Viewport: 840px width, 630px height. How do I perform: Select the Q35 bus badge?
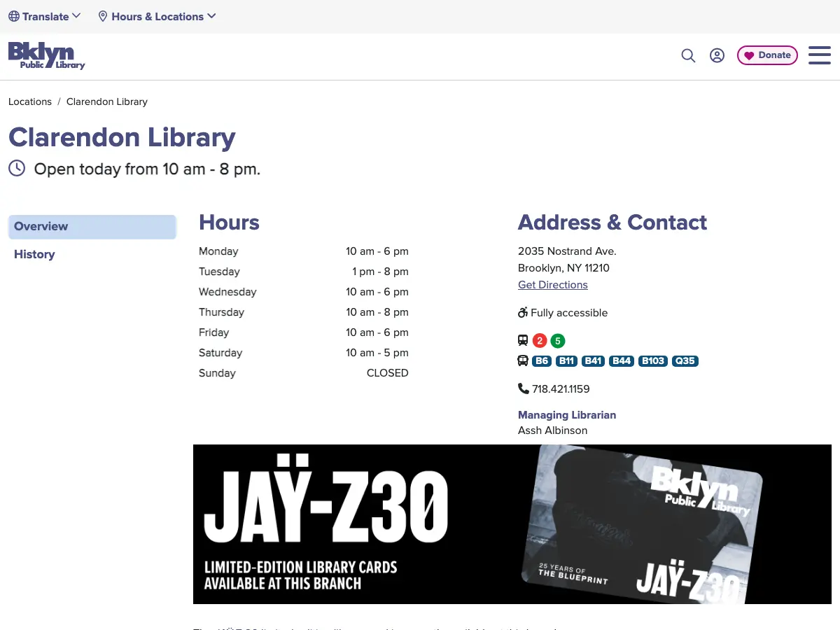pyautogui.click(x=685, y=361)
